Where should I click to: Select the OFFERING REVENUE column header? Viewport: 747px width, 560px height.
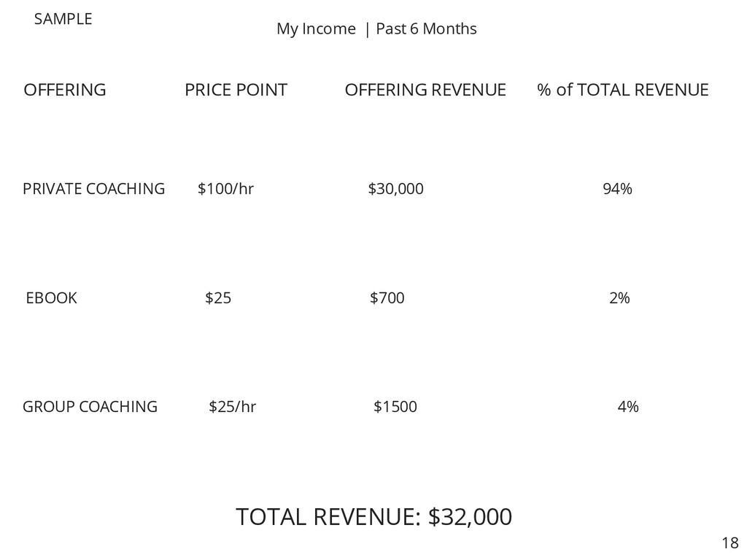coord(425,90)
